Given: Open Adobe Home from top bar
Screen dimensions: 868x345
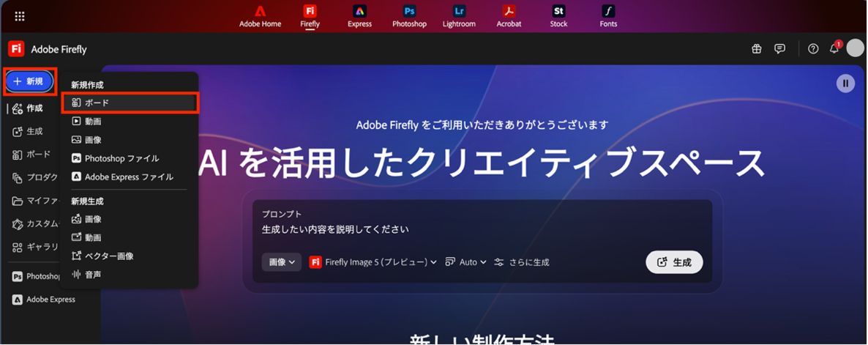Looking at the screenshot, I should (x=260, y=17).
